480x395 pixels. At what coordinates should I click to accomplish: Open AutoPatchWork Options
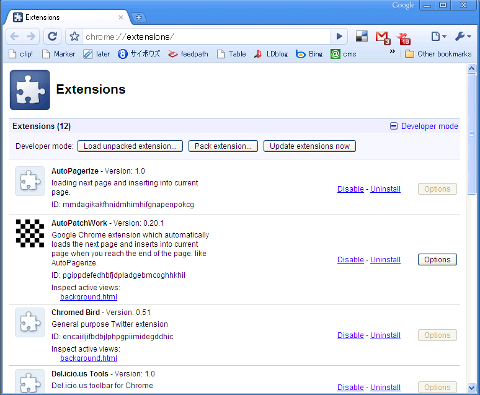point(437,260)
